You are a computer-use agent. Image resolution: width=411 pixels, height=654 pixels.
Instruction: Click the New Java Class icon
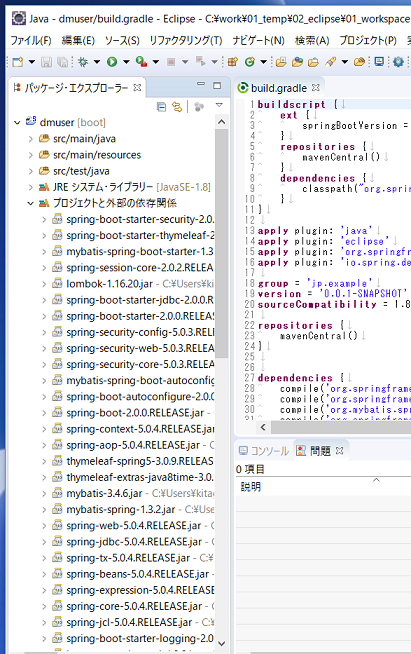pyautogui.click(x=250, y=62)
